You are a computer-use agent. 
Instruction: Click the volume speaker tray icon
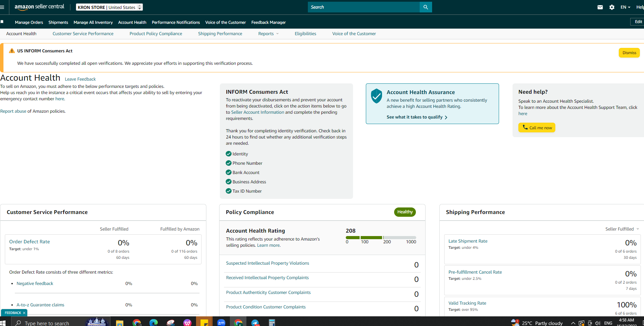(598, 323)
